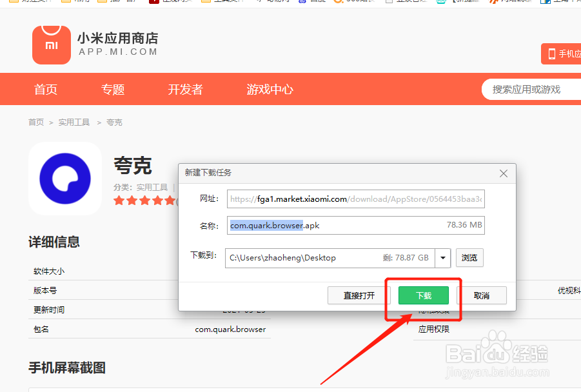The height and width of the screenshot is (392, 581).
Task: Click the 剩: 78.87 GB free space text
Action: pyautogui.click(x=406, y=258)
